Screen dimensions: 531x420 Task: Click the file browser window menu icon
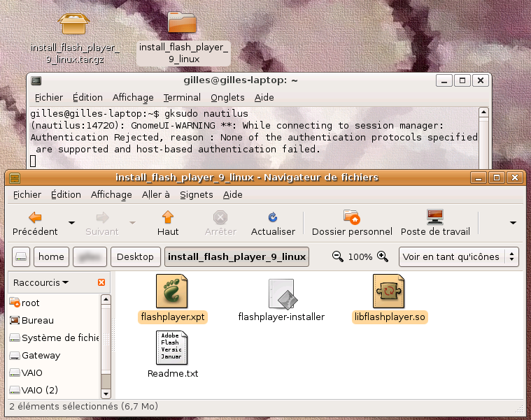click(x=15, y=178)
